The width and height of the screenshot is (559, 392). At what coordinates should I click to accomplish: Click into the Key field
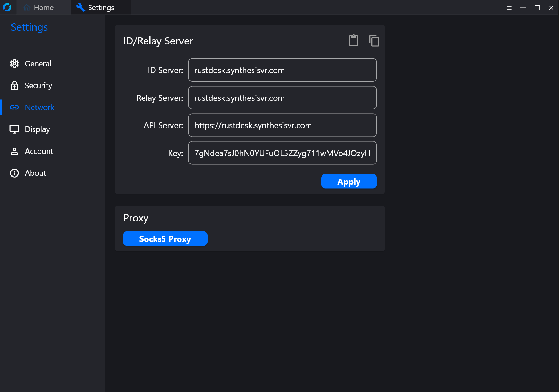[283, 153]
